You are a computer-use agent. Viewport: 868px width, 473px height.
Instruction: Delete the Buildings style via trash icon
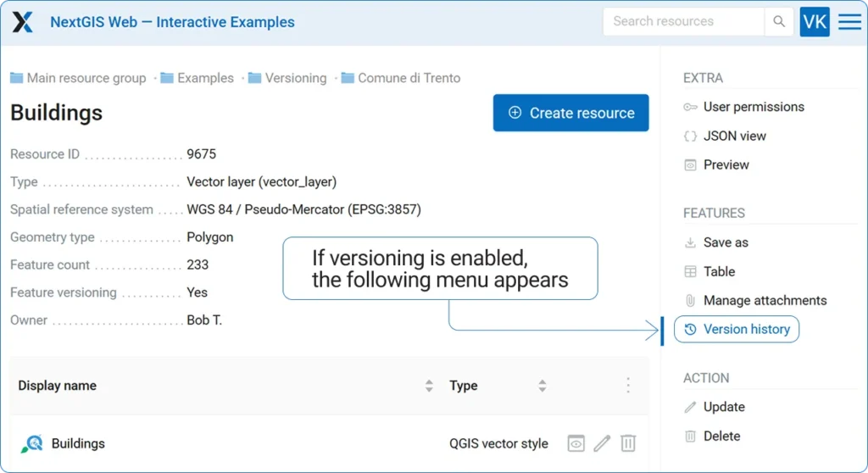coord(628,443)
